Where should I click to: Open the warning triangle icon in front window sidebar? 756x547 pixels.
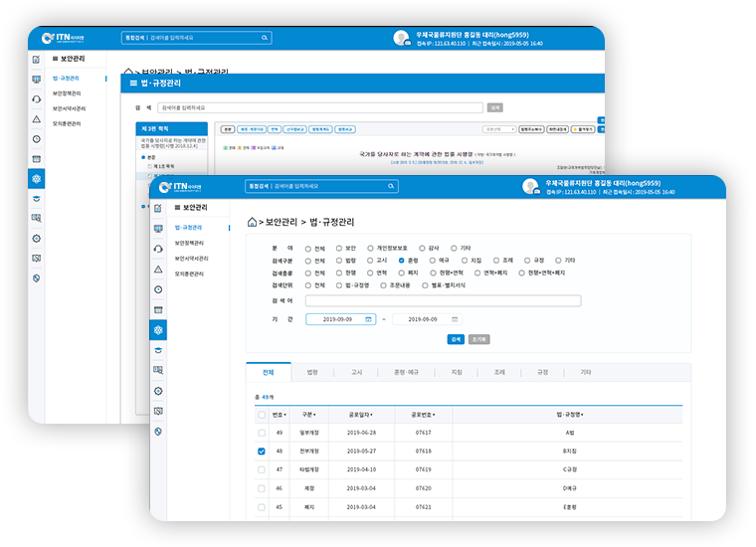click(158, 270)
